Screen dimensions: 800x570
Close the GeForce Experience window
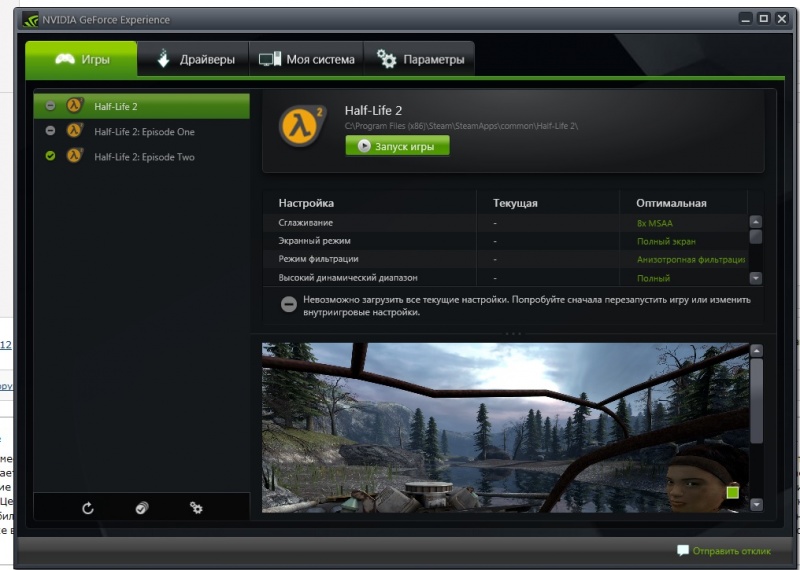(782, 19)
